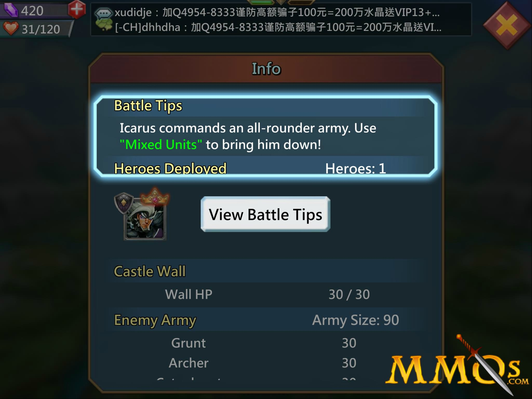The height and width of the screenshot is (399, 532).
Task: Select the Castle Wall section header
Action: [150, 271]
